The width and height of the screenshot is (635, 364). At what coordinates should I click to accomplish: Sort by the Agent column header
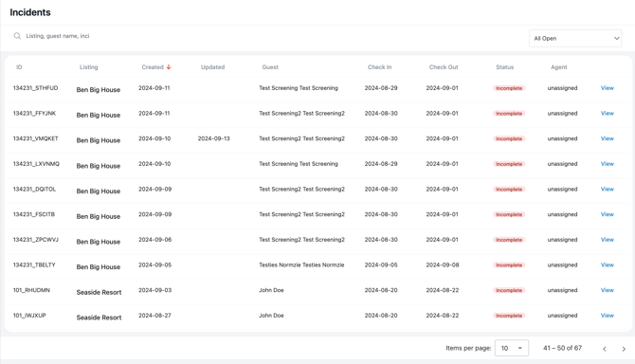click(x=559, y=67)
